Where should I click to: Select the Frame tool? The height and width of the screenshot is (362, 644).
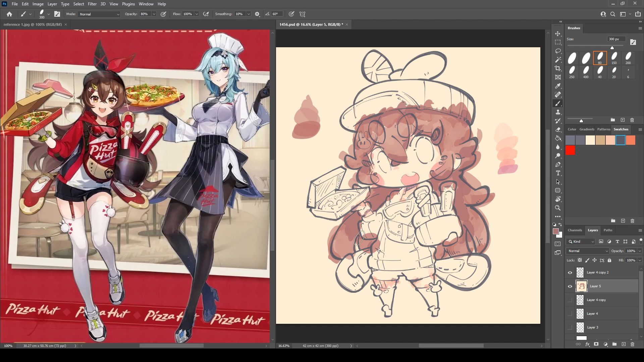point(558,77)
